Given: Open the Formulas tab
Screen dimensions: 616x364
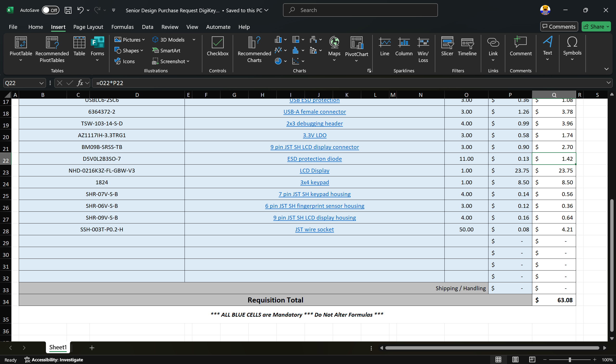Looking at the screenshot, I should [x=122, y=27].
